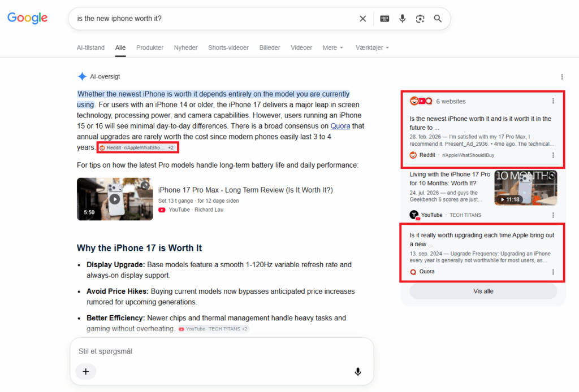Viewport: 579px width, 392px height.
Task: Start voice search with the search-bar microphone
Action: pyautogui.click(x=402, y=19)
